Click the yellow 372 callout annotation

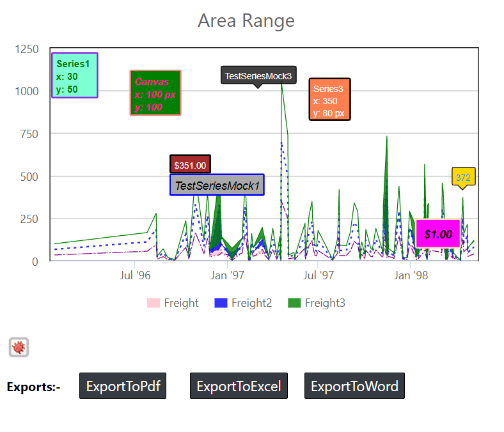(464, 178)
